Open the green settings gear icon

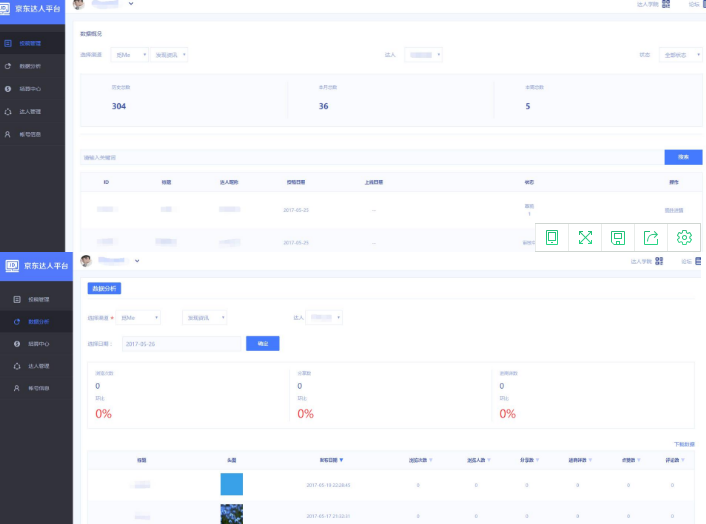(684, 237)
